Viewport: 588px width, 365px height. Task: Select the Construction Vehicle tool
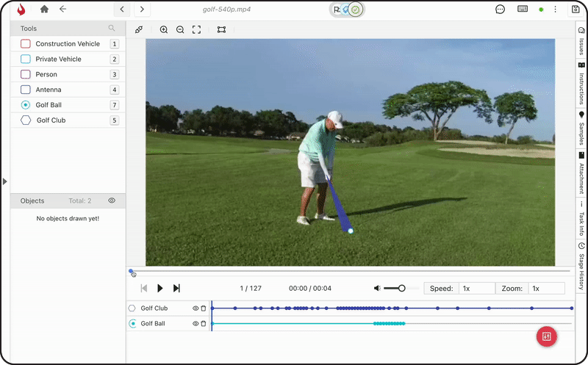(68, 44)
